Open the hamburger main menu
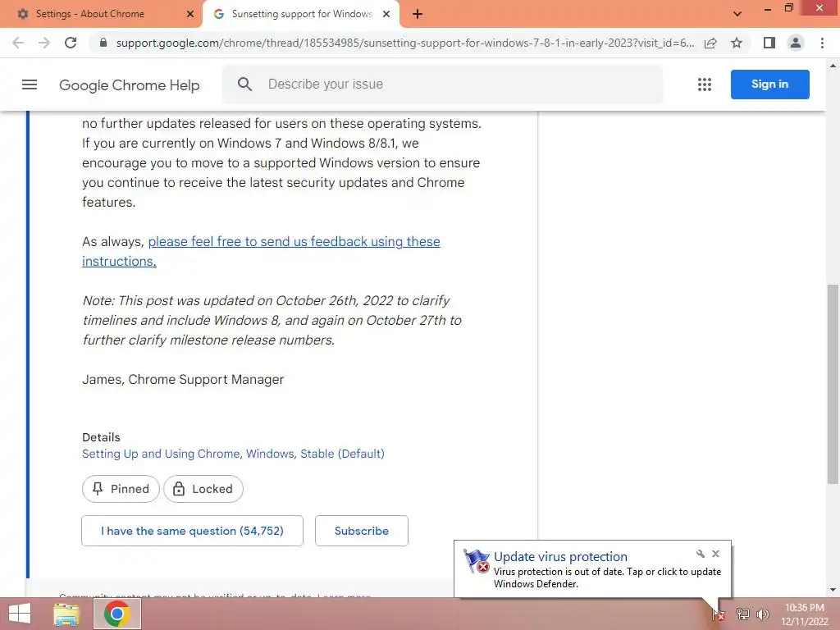The width and height of the screenshot is (840, 630). (30, 84)
